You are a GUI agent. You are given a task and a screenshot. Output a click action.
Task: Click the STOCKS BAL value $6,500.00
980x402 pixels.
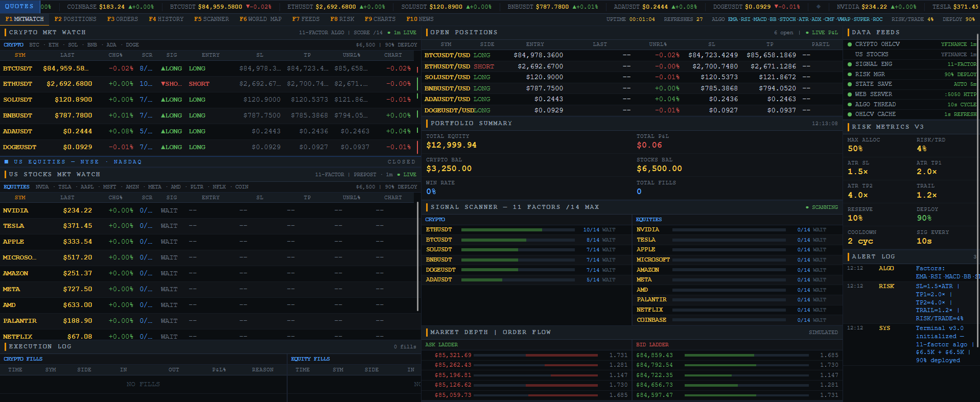tap(659, 169)
